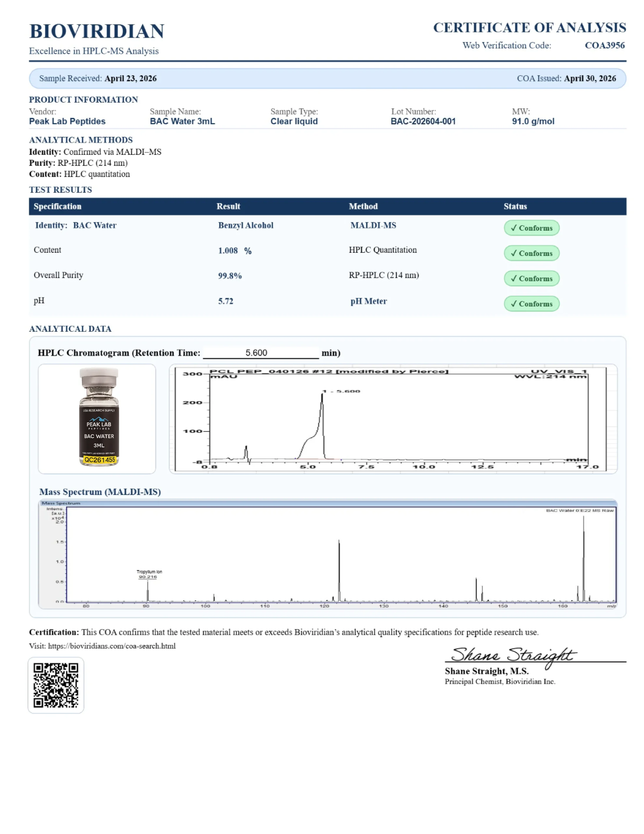Select the Benzyl Alcohol identity result
644x834 pixels.
click(246, 225)
